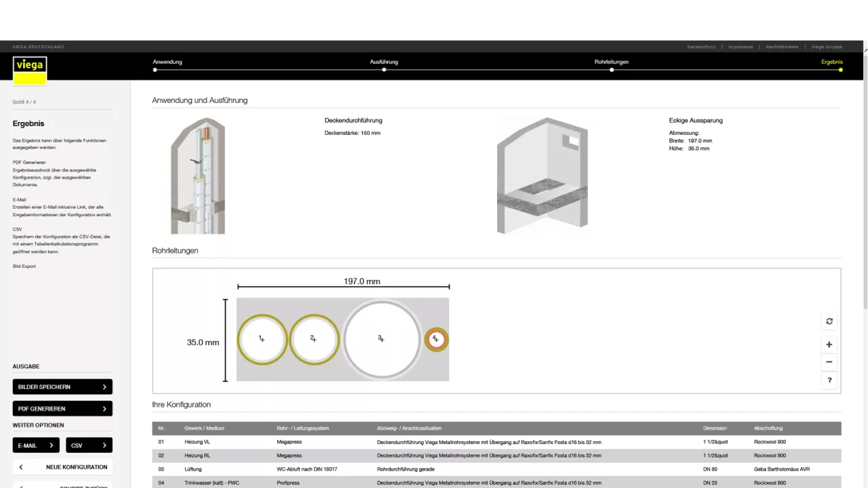Open the Impressum page

(x=741, y=47)
